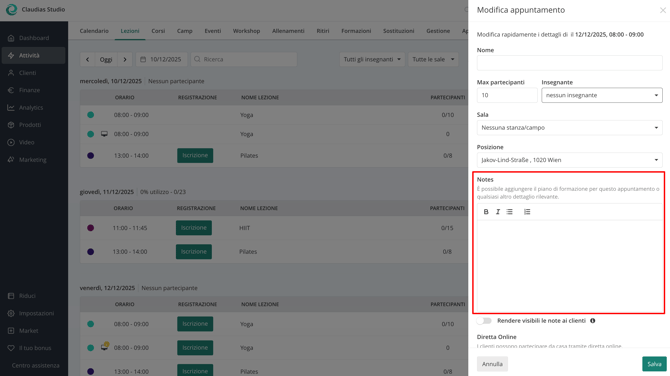Viewport: 670px width, 376px height.
Task: Switch to the Camp tab
Action: coord(185,31)
